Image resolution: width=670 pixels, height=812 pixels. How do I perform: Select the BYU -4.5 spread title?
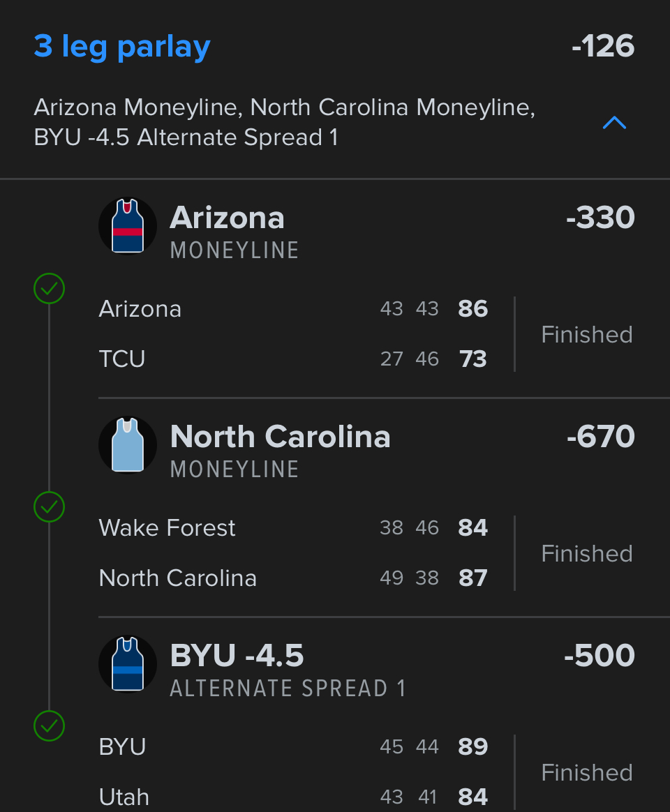237,656
